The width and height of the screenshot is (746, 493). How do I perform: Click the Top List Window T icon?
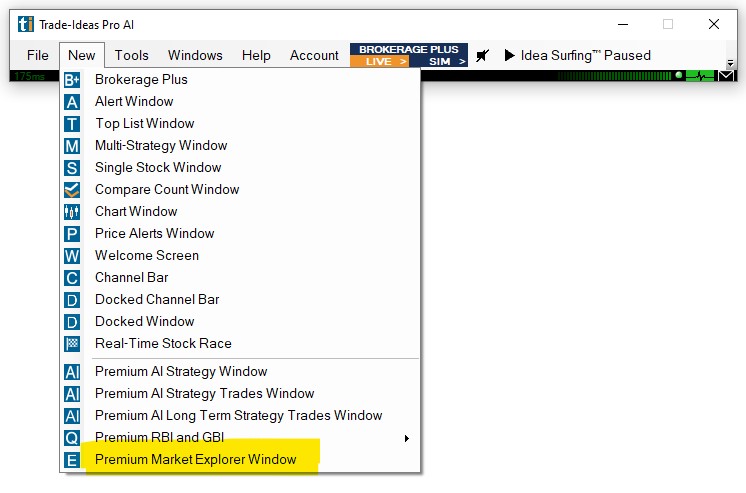click(72, 124)
